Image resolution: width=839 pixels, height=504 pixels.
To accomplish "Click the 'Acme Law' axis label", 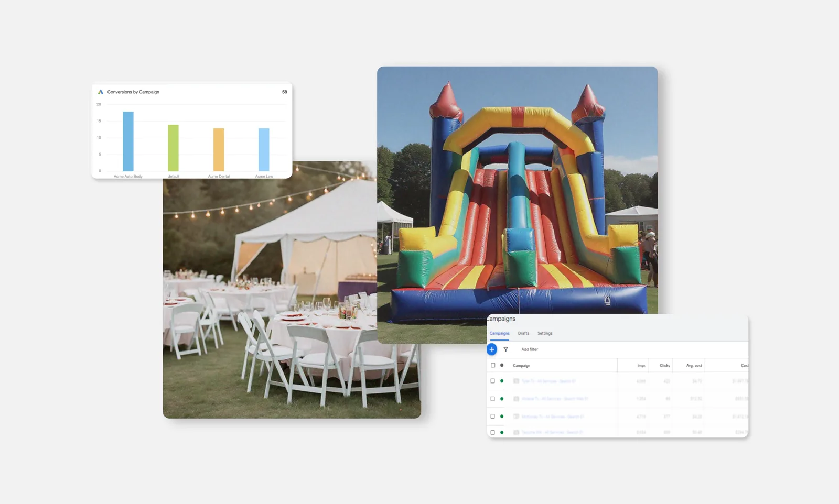I will point(264,176).
